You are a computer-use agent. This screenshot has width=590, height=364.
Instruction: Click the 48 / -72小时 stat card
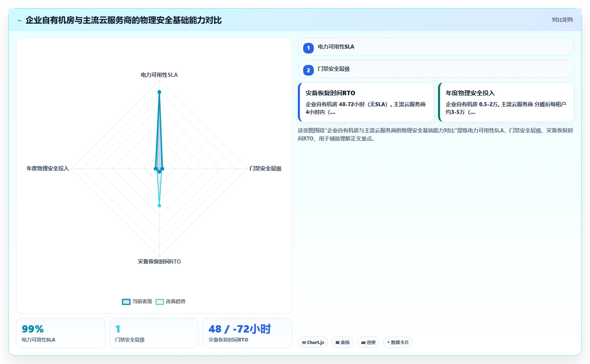(247, 333)
